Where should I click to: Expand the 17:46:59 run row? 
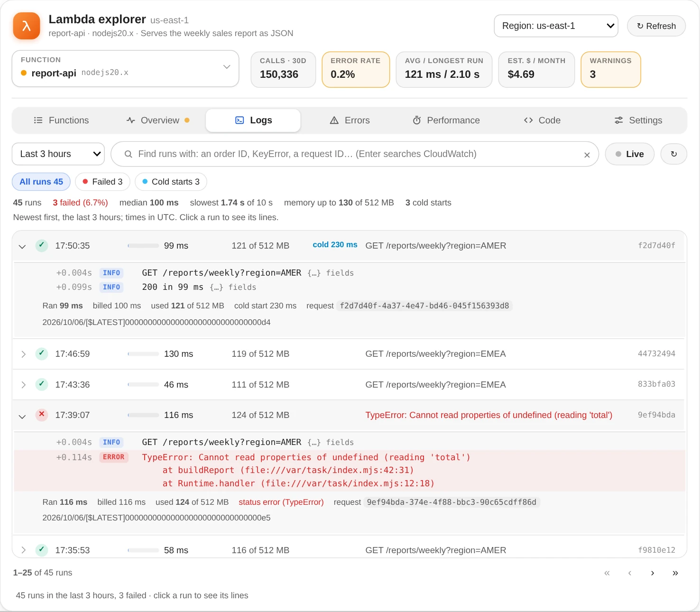349,354
